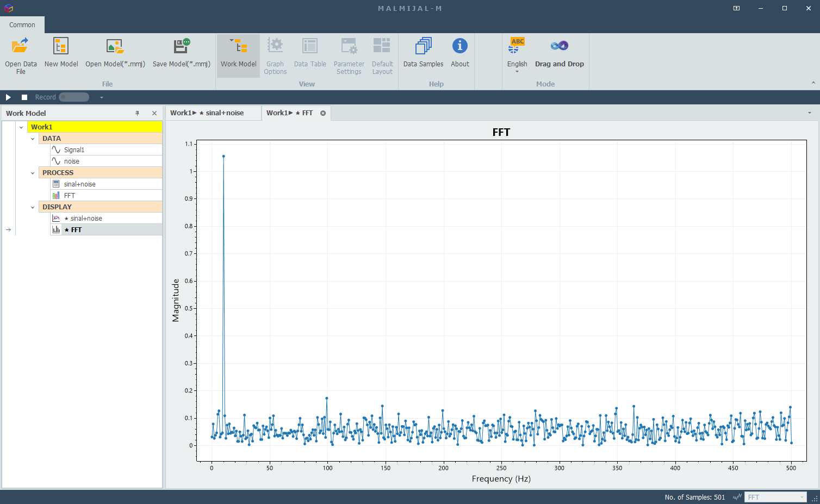The height and width of the screenshot is (504, 820).
Task: Select the Common ribbon tab
Action: [x=22, y=25]
